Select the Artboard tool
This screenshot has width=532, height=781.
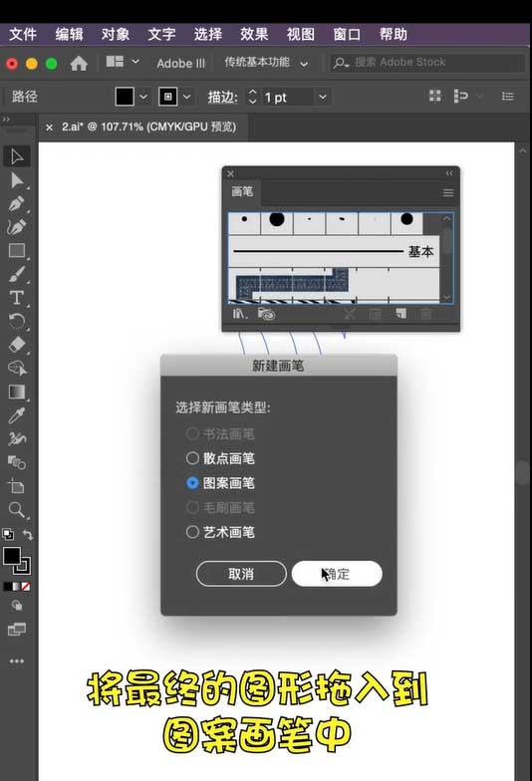17,486
